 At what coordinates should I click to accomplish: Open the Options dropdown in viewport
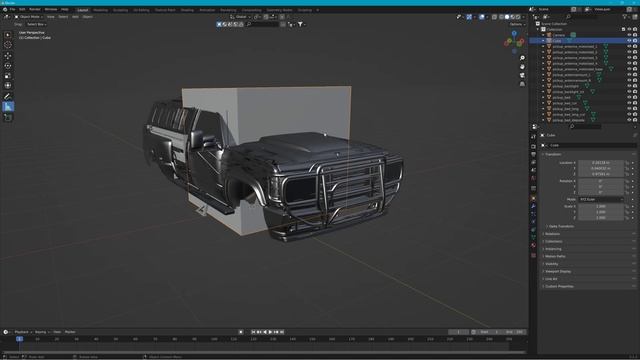(517, 24)
